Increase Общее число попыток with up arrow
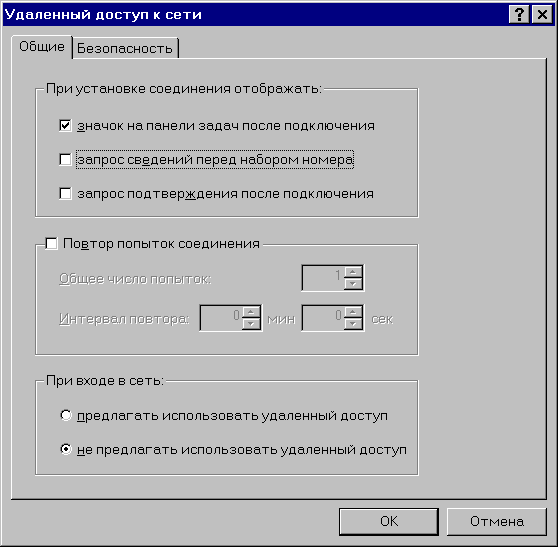The width and height of the screenshot is (558, 547). tap(353, 272)
